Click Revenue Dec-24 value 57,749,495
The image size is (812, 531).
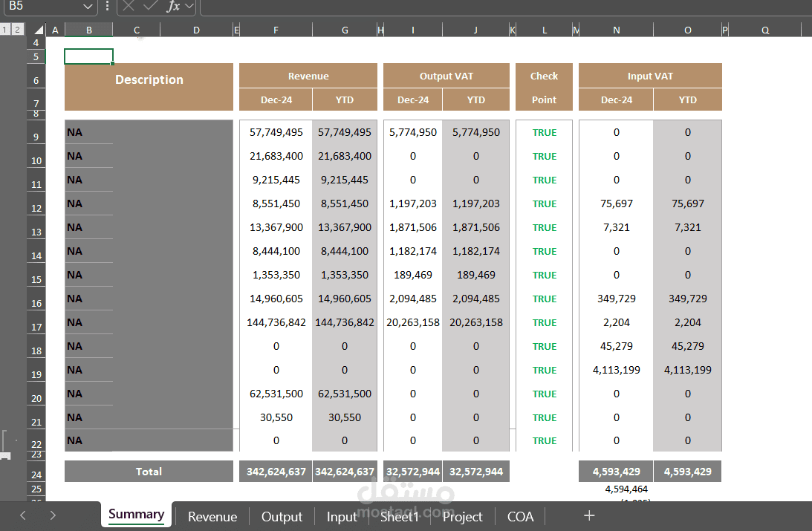click(276, 132)
